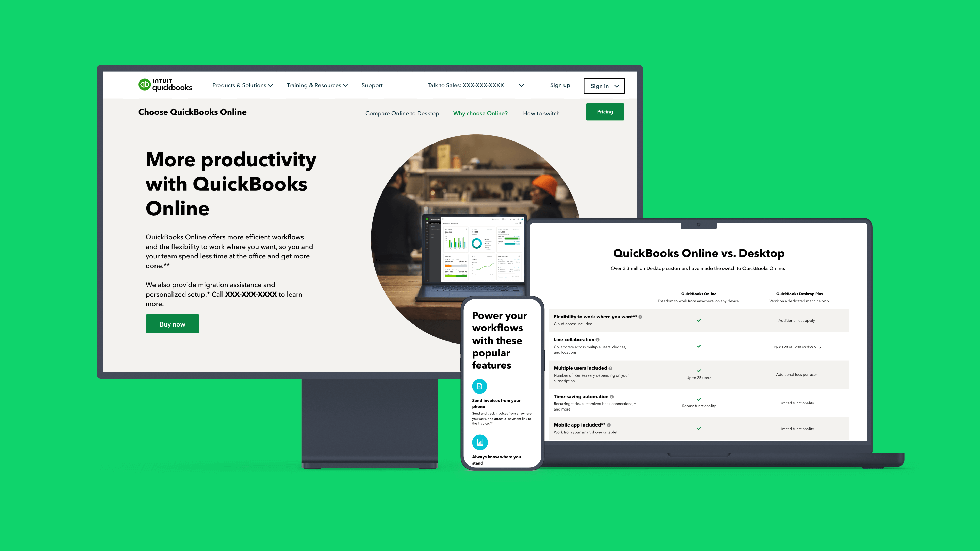The width and height of the screenshot is (980, 551).
Task: Expand the Training & Resources dropdown menu
Action: pyautogui.click(x=317, y=85)
